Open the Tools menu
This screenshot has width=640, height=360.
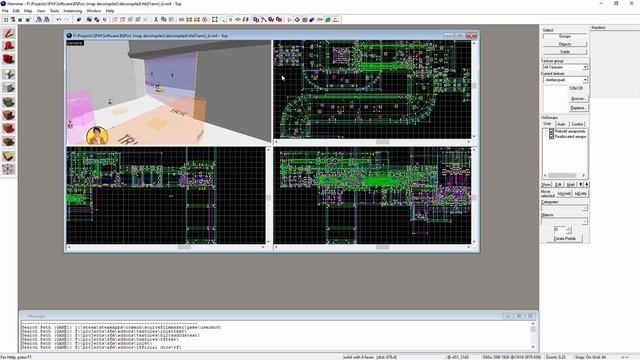[x=54, y=11]
